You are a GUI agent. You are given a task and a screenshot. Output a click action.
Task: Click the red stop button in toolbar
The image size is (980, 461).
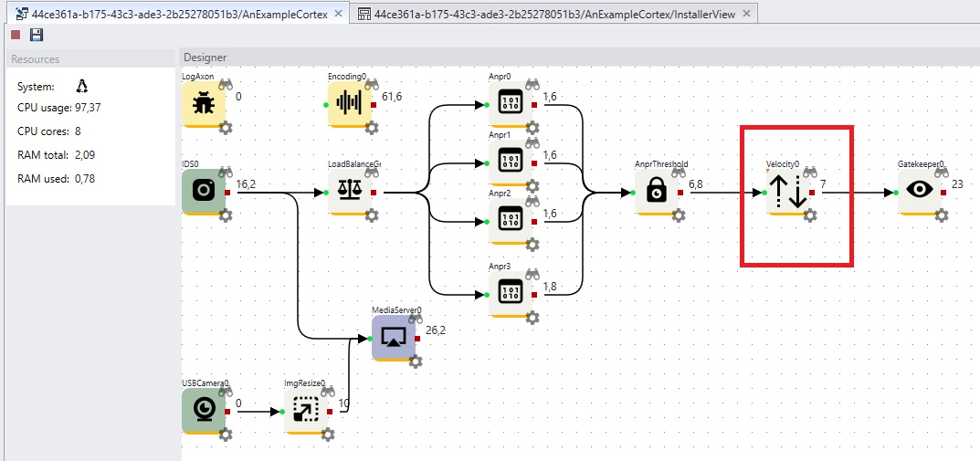(16, 35)
